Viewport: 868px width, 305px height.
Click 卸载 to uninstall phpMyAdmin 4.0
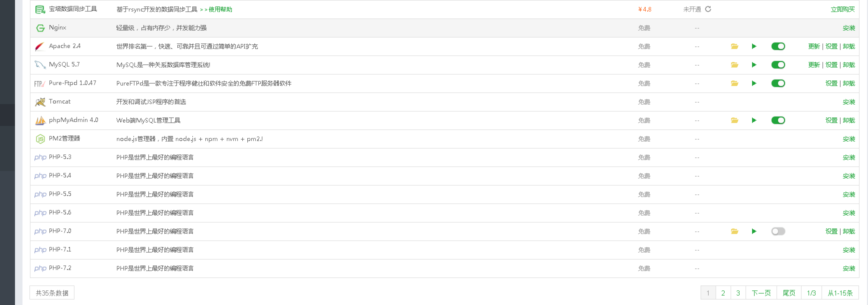point(849,120)
